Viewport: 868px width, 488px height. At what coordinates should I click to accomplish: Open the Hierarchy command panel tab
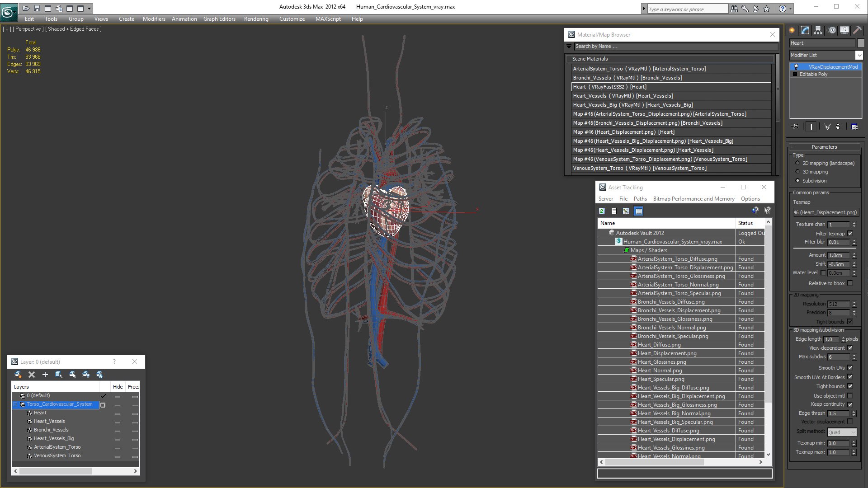click(818, 30)
